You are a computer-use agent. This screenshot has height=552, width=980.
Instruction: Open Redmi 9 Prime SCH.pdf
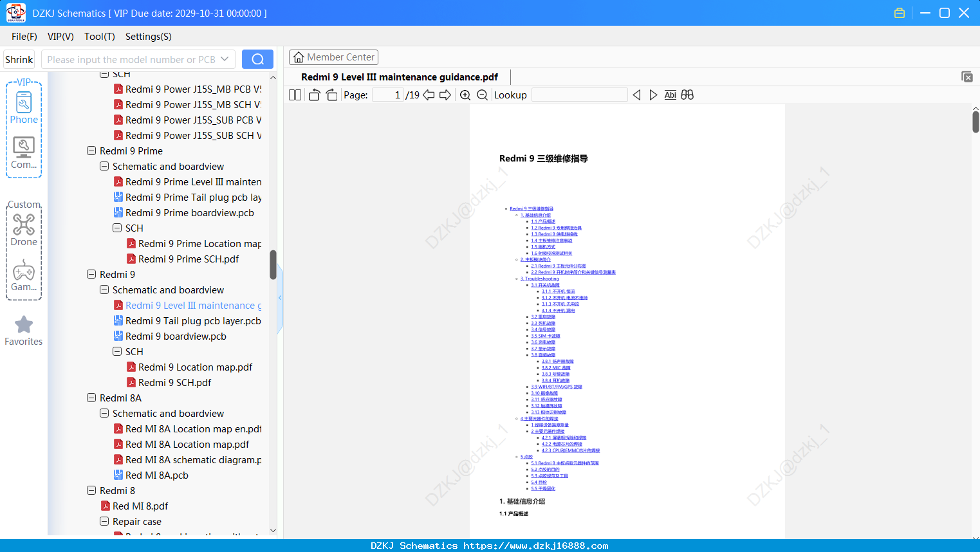[x=189, y=259]
